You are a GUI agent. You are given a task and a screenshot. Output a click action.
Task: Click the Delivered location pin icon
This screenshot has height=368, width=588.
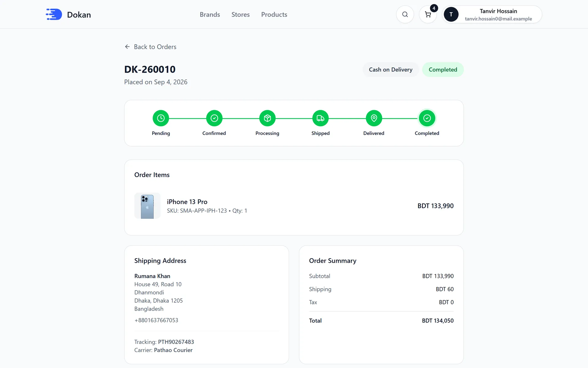(x=374, y=118)
